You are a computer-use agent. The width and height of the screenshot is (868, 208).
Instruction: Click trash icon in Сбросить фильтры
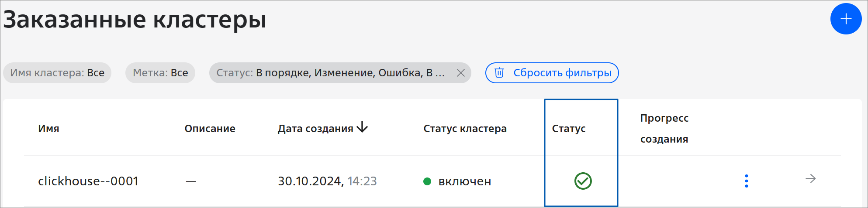point(499,73)
